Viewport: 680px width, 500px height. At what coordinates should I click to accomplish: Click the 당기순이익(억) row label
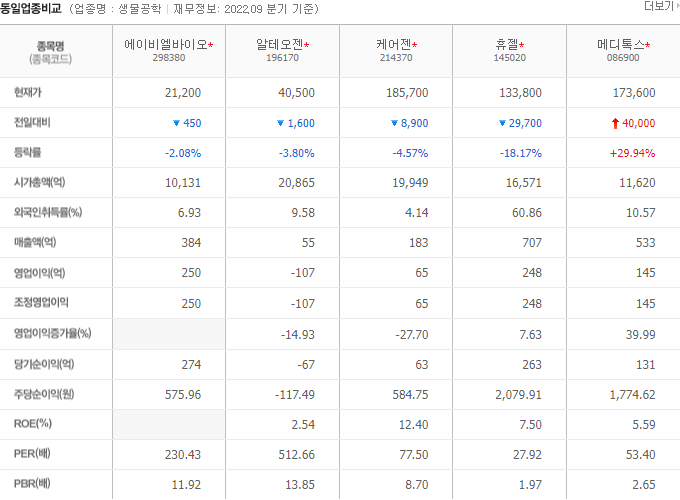(44, 364)
